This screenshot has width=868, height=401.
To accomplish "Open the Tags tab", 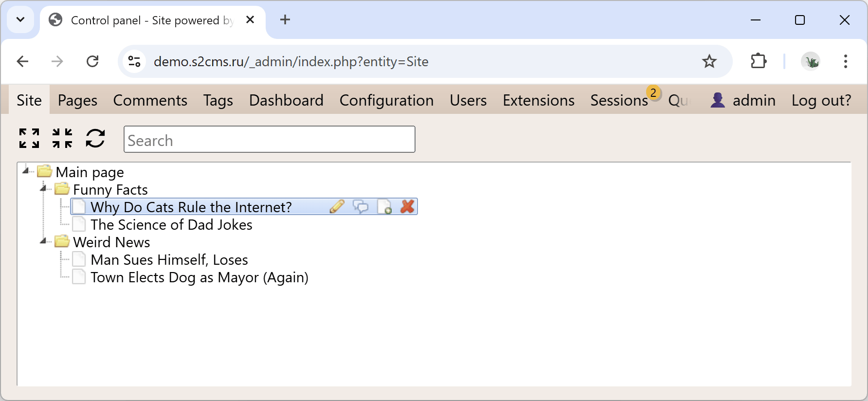I will 218,100.
